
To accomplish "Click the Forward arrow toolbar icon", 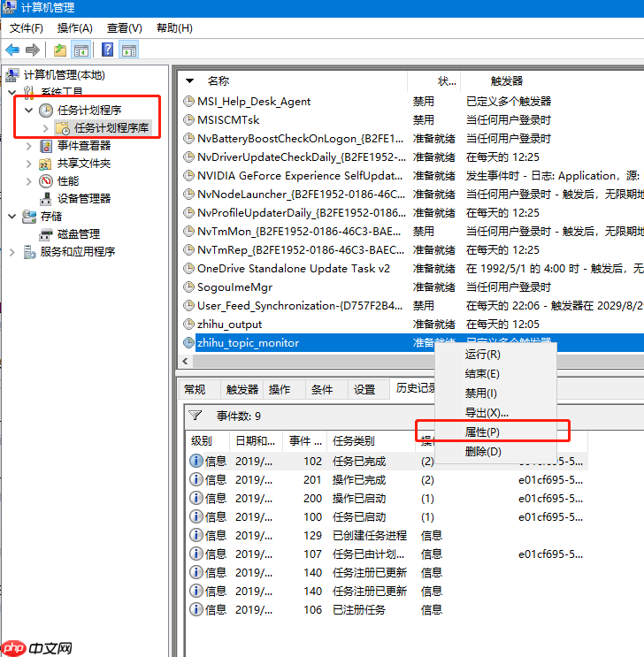I will coord(32,50).
